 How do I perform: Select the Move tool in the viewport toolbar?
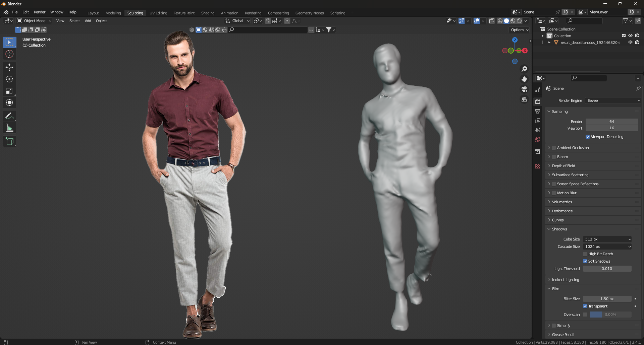pyautogui.click(x=9, y=67)
